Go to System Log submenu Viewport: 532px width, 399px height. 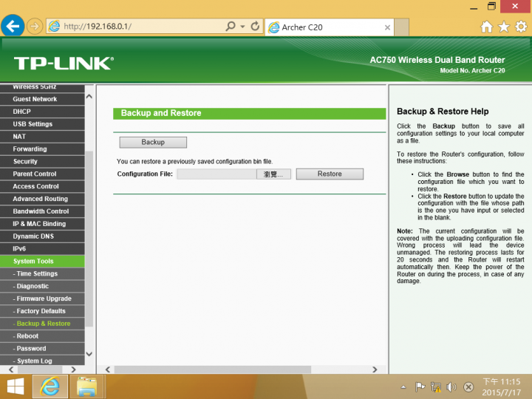[42, 361]
